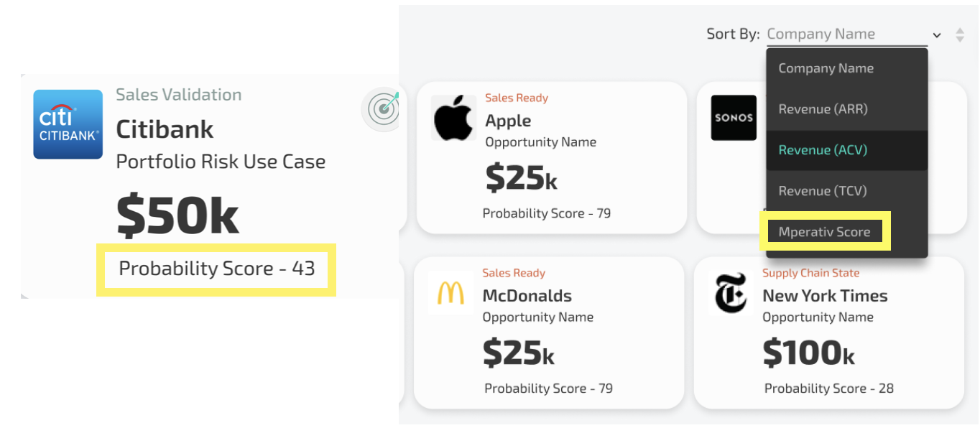Open the McDonalds opportunity card title
Screen dimensions: 980x428
527,296
